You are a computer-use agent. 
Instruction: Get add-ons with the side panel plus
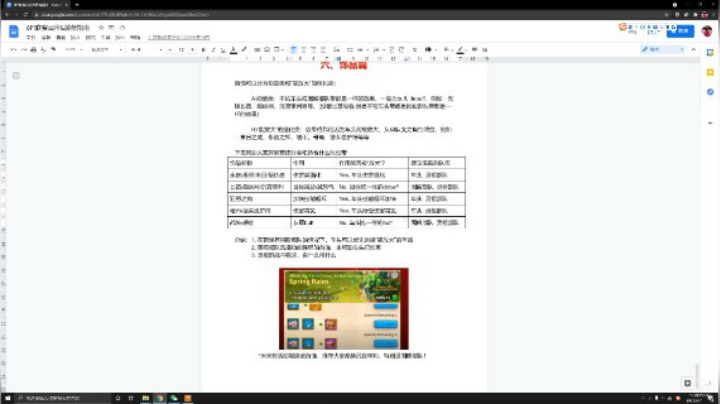710,123
